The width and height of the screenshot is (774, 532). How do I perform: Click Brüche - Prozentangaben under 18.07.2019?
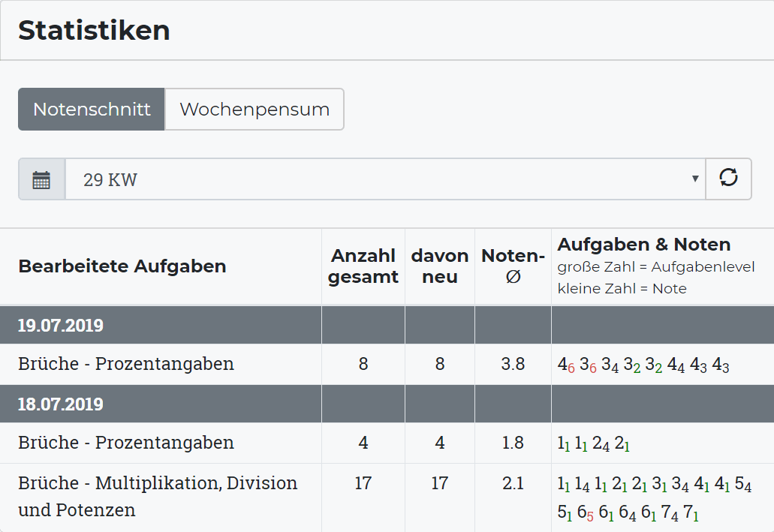point(126,443)
